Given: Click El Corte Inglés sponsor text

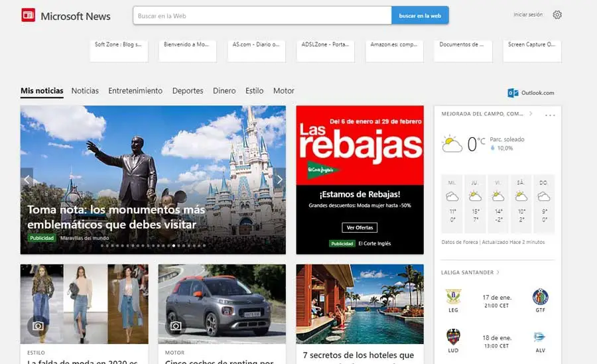Looking at the screenshot, I should (374, 243).
